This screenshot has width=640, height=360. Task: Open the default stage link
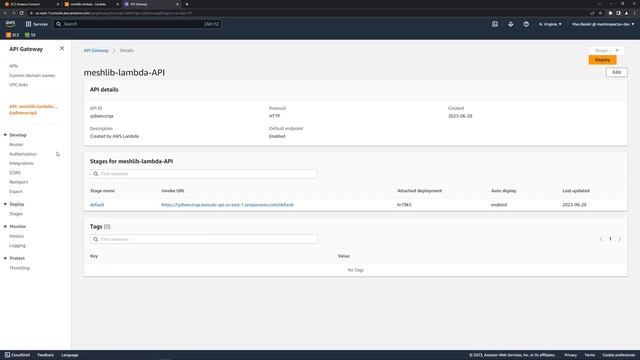pyautogui.click(x=97, y=205)
